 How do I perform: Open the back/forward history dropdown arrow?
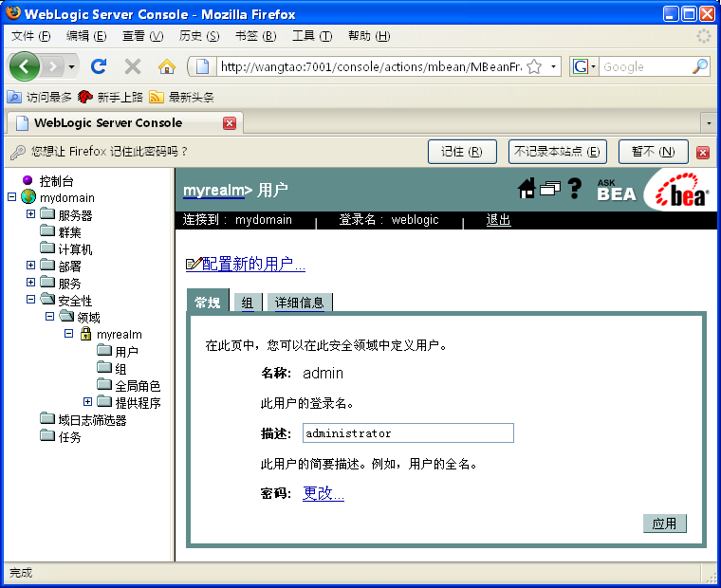(71, 67)
